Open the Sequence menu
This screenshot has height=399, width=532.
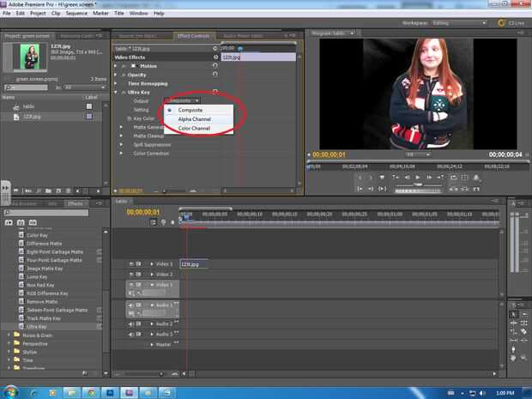76,13
